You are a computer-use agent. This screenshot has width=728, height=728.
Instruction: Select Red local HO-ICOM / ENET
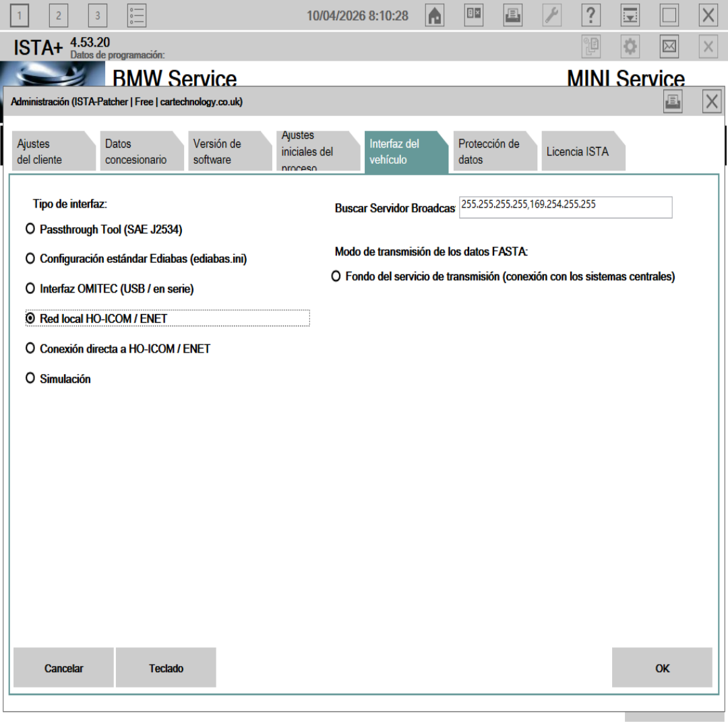click(x=167, y=318)
